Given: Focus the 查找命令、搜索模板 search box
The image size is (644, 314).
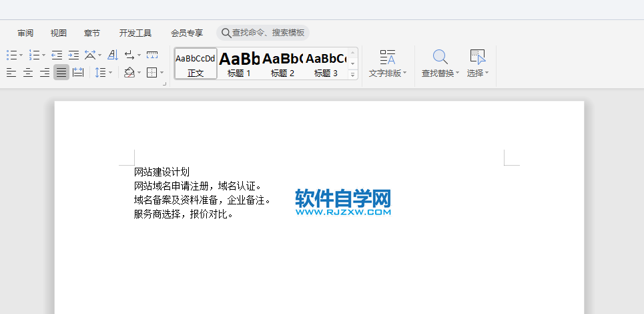Looking at the screenshot, I should pyautogui.click(x=263, y=33).
